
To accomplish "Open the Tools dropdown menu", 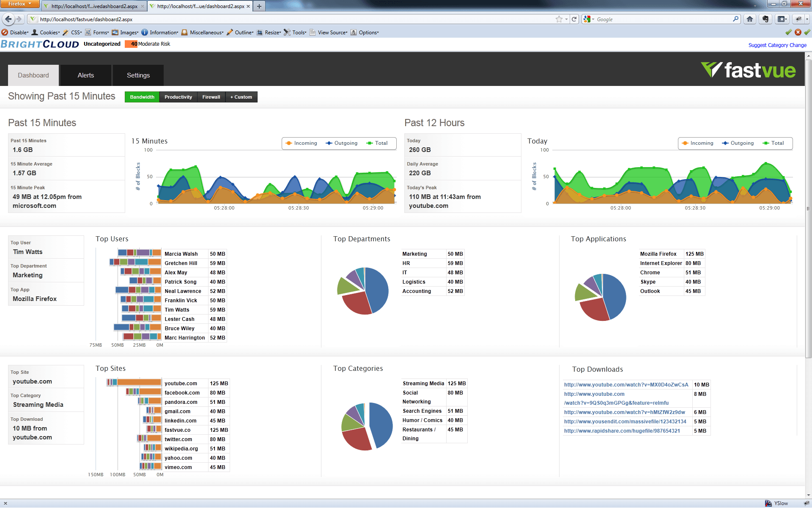I will [295, 33].
